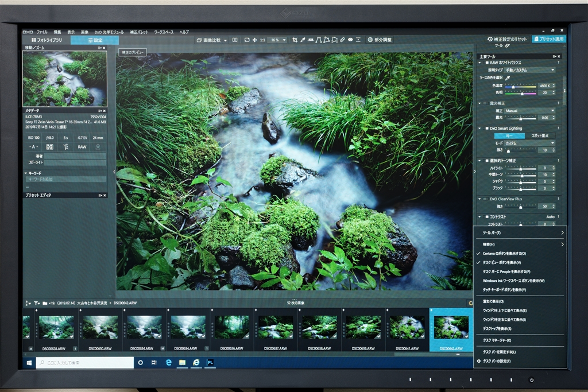Screen dimensions: 588x392
Task: Click the filter funnel icon above filmstrip
Action: click(x=36, y=302)
